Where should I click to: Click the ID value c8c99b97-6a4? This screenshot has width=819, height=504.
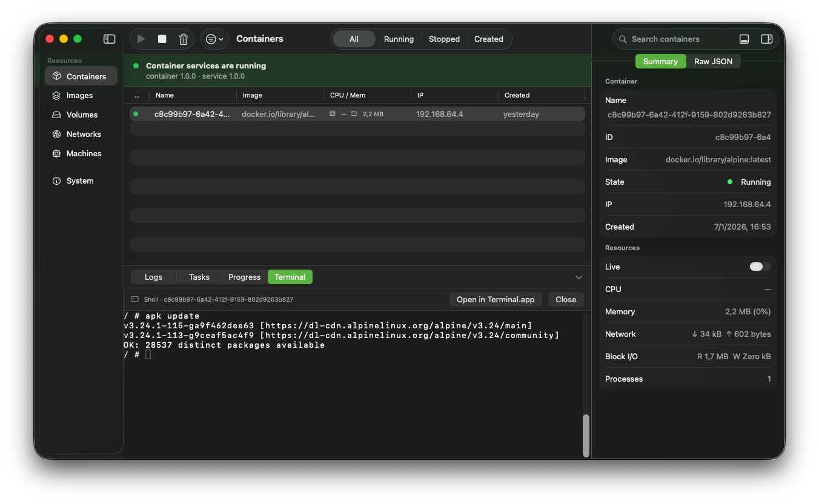743,138
